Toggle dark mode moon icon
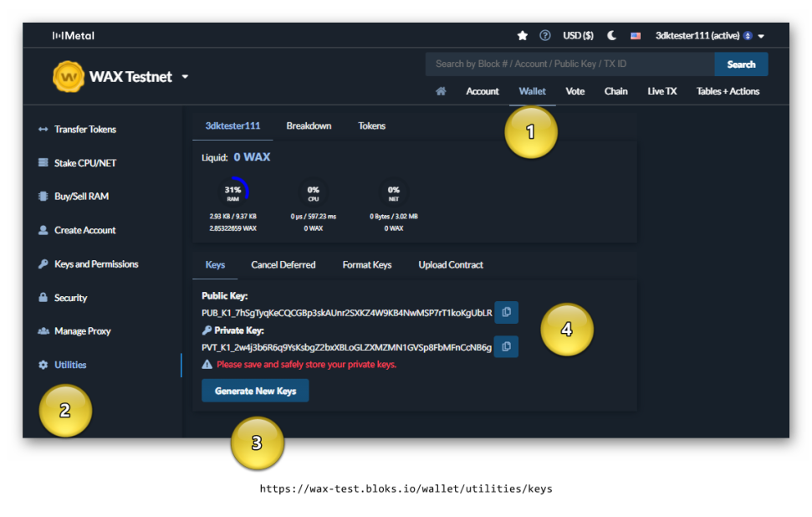 tap(611, 36)
